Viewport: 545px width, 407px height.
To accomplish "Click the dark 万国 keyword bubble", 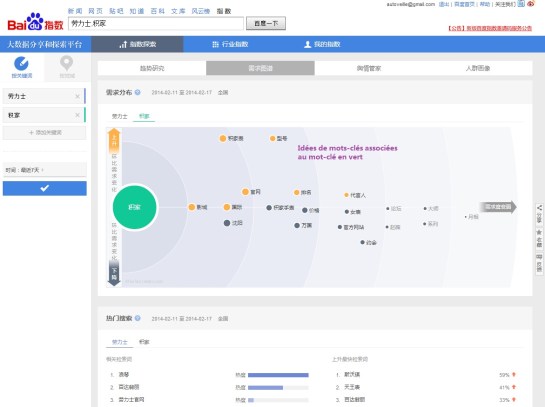I will (x=297, y=226).
